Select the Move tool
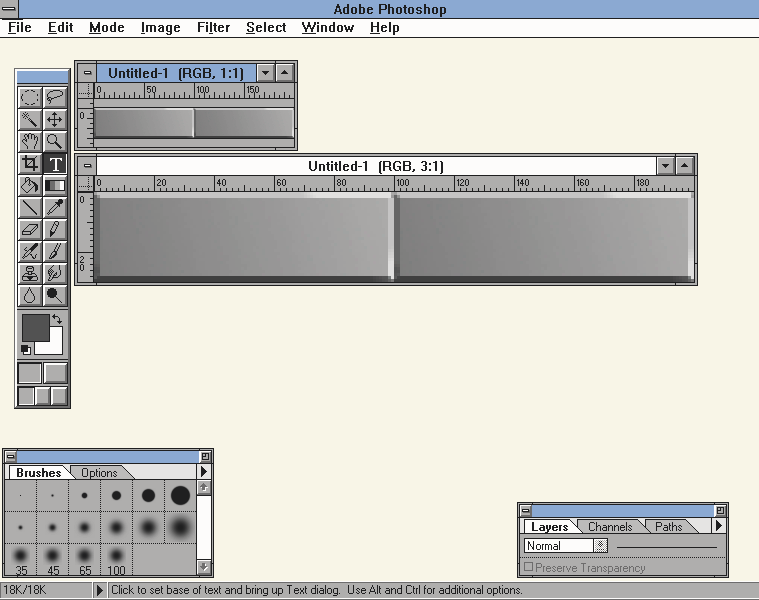Image resolution: width=759 pixels, height=600 pixels. [55, 120]
